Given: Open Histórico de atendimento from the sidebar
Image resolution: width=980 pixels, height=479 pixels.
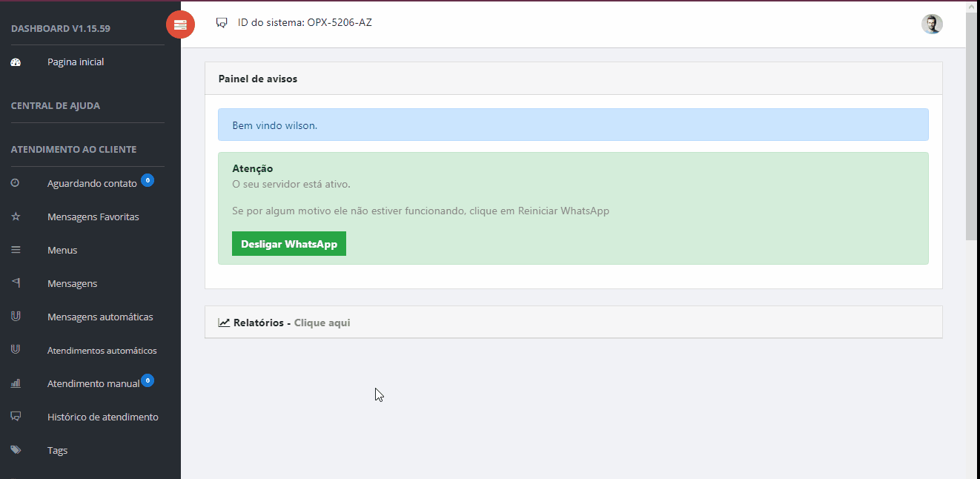Looking at the screenshot, I should (x=102, y=417).
